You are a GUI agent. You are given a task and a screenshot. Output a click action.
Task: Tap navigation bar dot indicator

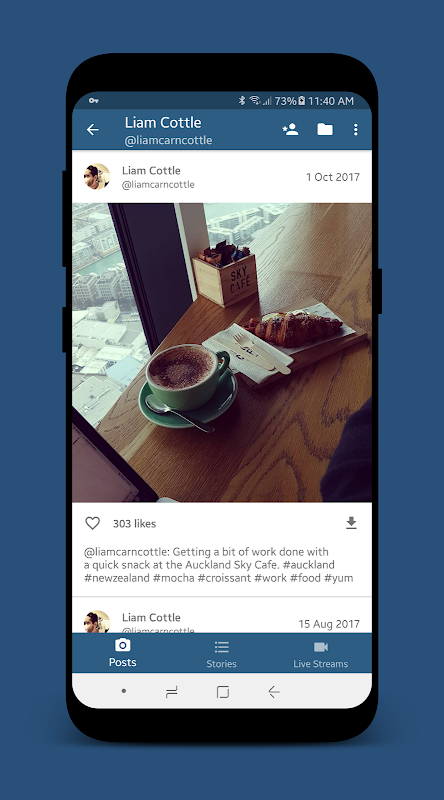coord(124,691)
